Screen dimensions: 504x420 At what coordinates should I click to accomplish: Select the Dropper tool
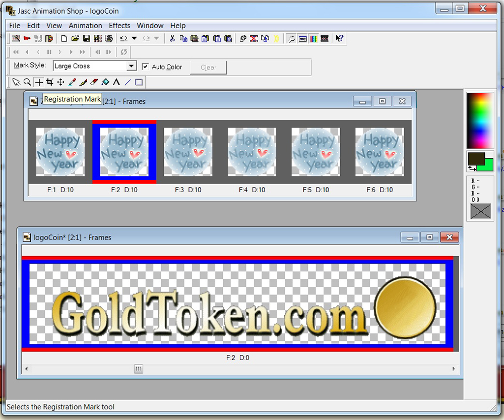click(72, 82)
